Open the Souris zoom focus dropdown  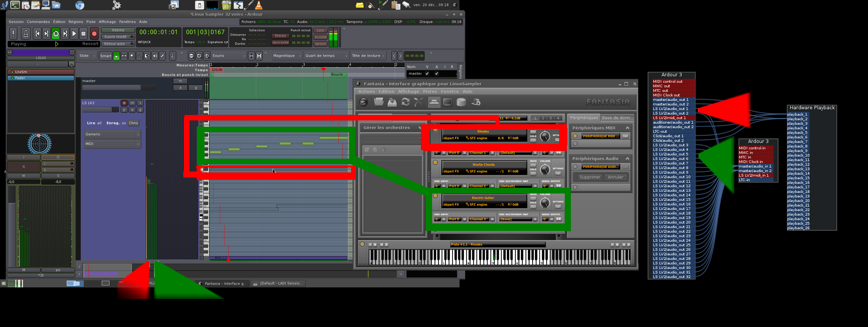tap(229, 56)
